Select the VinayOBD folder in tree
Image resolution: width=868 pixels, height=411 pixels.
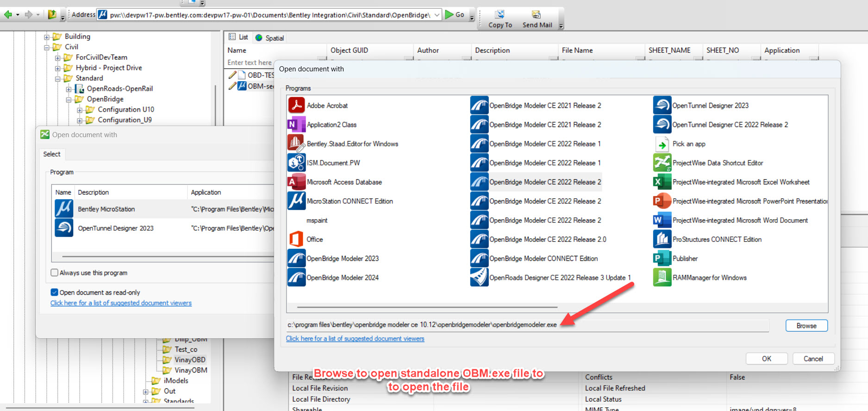click(190, 360)
